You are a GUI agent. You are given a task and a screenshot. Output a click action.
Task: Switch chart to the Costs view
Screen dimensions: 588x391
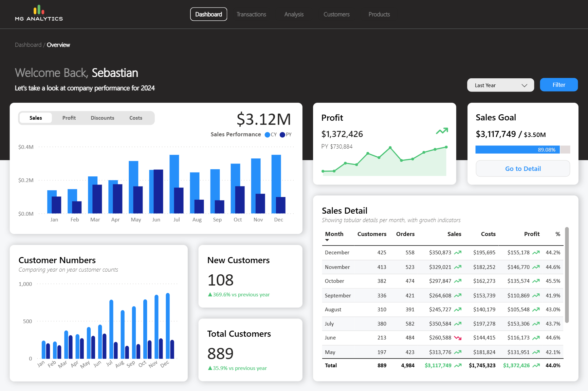[x=135, y=118]
